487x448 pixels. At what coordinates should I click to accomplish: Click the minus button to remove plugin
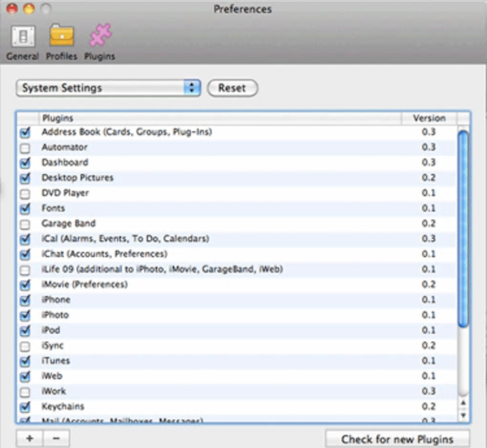(56, 438)
